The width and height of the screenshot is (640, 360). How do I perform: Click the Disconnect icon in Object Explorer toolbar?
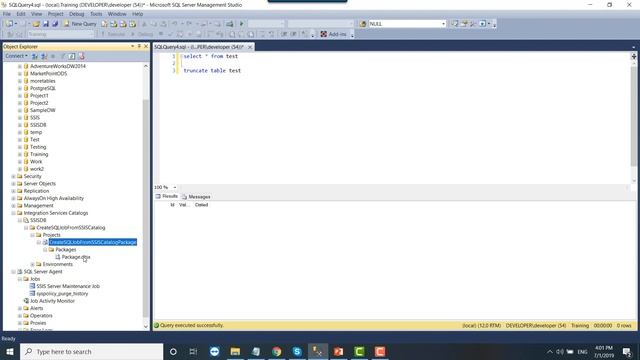pyautogui.click(x=44, y=56)
